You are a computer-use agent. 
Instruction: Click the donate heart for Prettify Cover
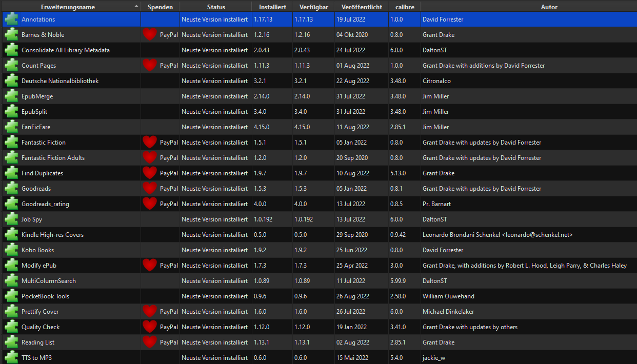click(150, 312)
